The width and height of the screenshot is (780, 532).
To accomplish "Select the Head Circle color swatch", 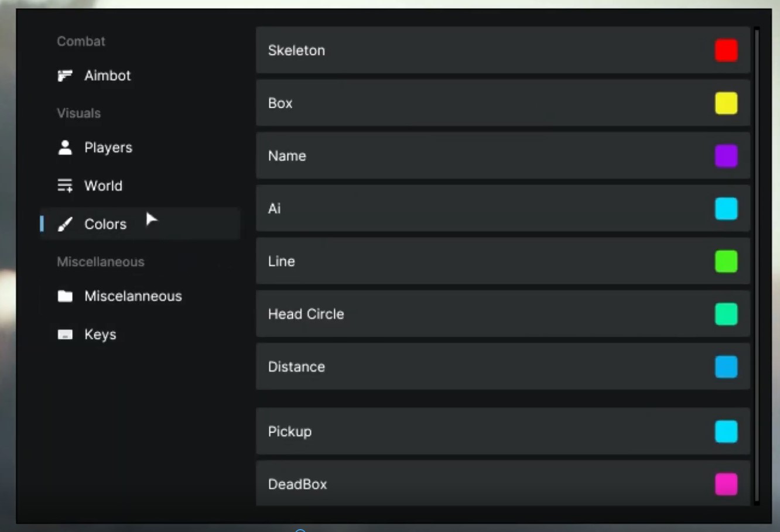I will pos(726,314).
